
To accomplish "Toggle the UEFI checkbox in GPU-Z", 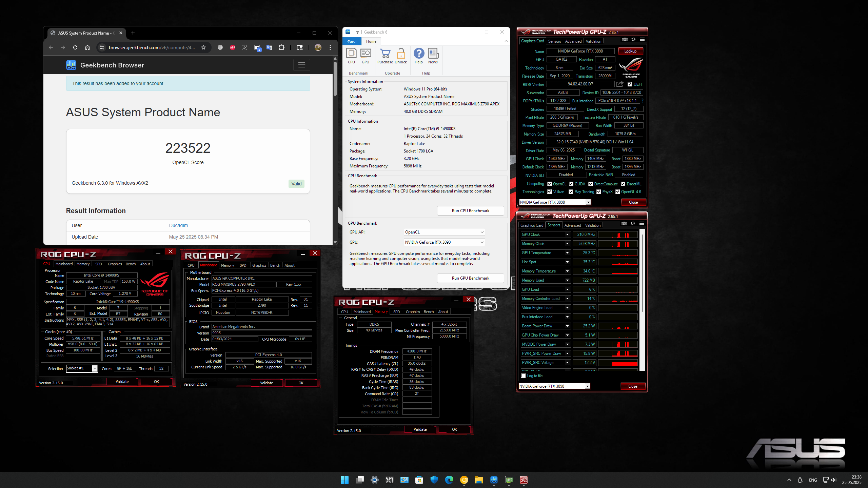I will [x=630, y=84].
